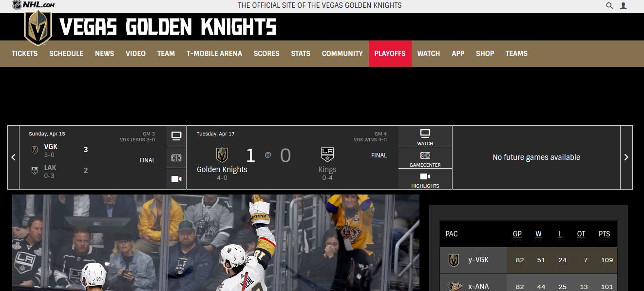The image size is (644, 291).
Task: Click Kings logo in Apr 17 scoreboard
Action: (x=327, y=155)
